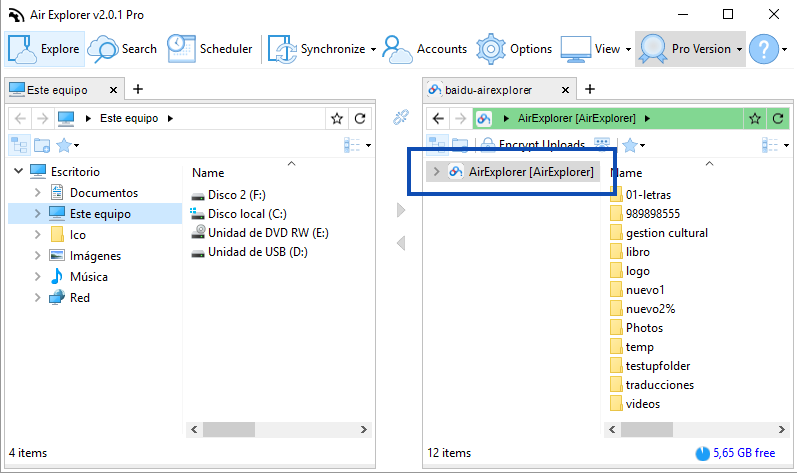Close the Este equipo tab
The width and height of the screenshot is (797, 473).
[x=113, y=90]
